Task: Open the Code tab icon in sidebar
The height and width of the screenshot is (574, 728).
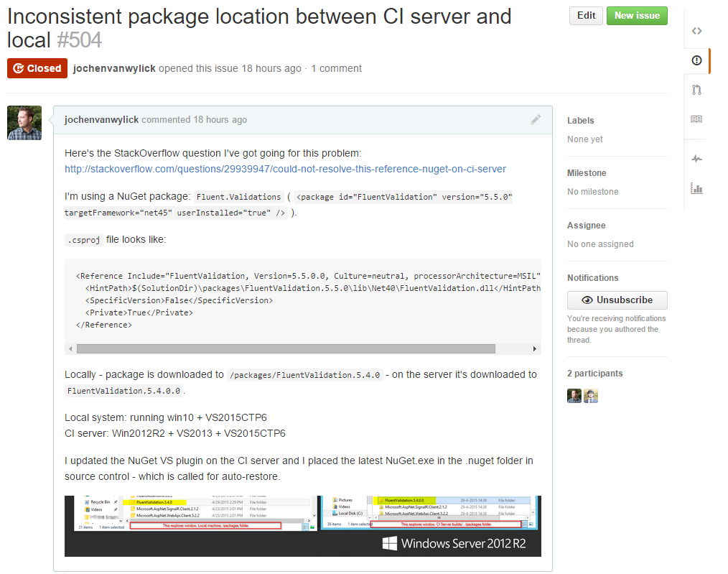Action: click(696, 31)
